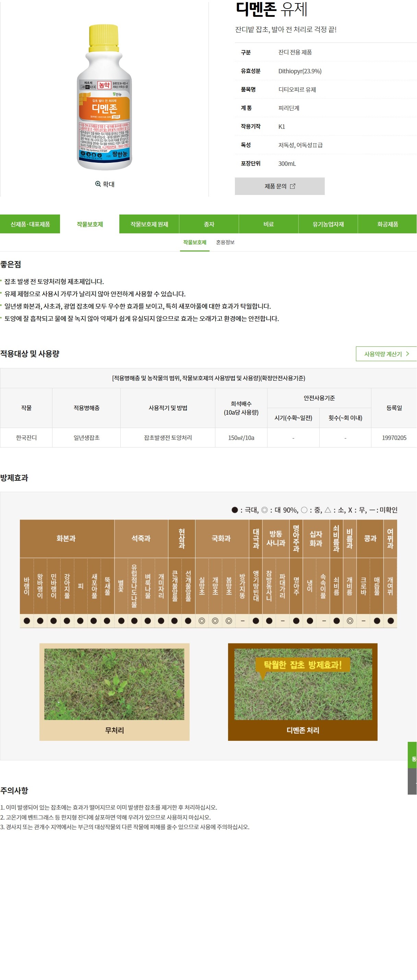Click the 희석배수 (10a당 사용량) column header
This screenshot has height=980, width=417.
[241, 408]
